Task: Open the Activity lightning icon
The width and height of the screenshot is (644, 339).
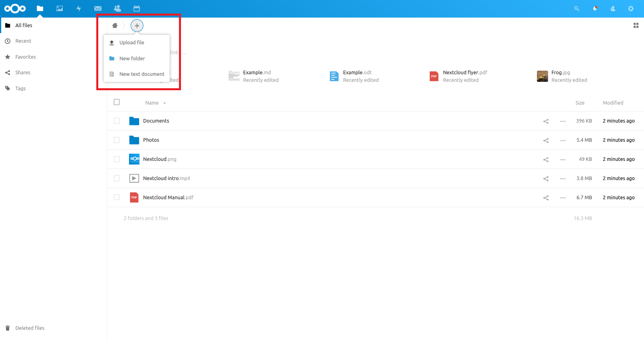Action: pyautogui.click(x=79, y=8)
